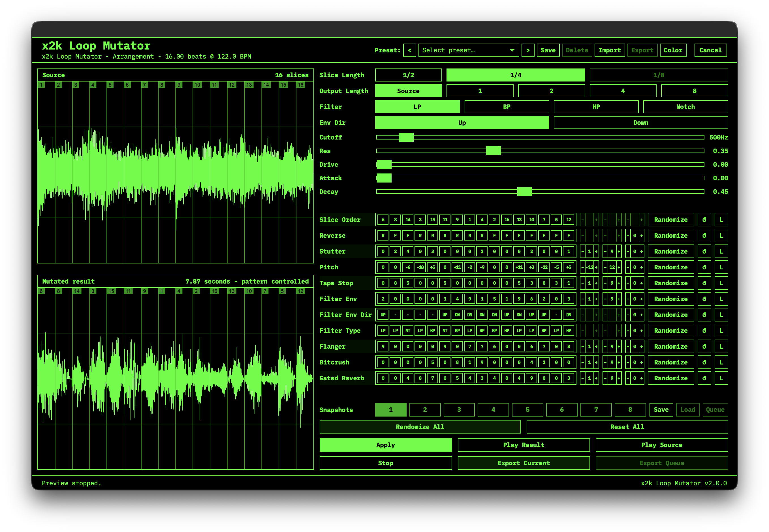
Task: Set Slice Length to 1/4
Action: tap(516, 75)
